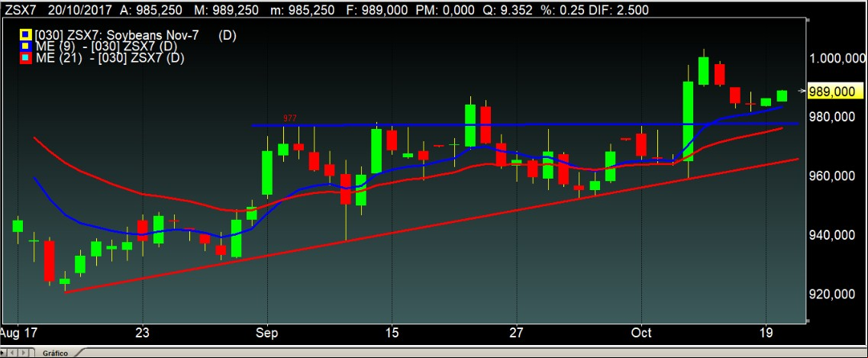Click the 27 date axis label
868x358 pixels.
pyautogui.click(x=517, y=334)
